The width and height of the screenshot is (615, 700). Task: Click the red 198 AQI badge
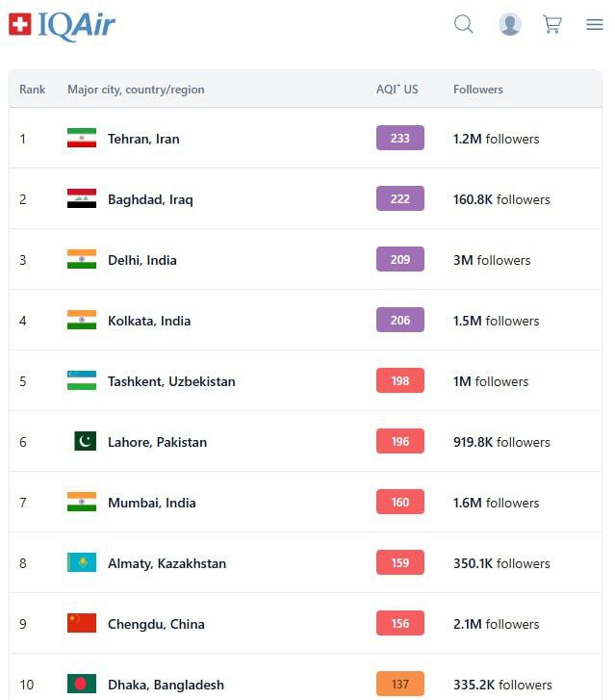[x=400, y=381]
